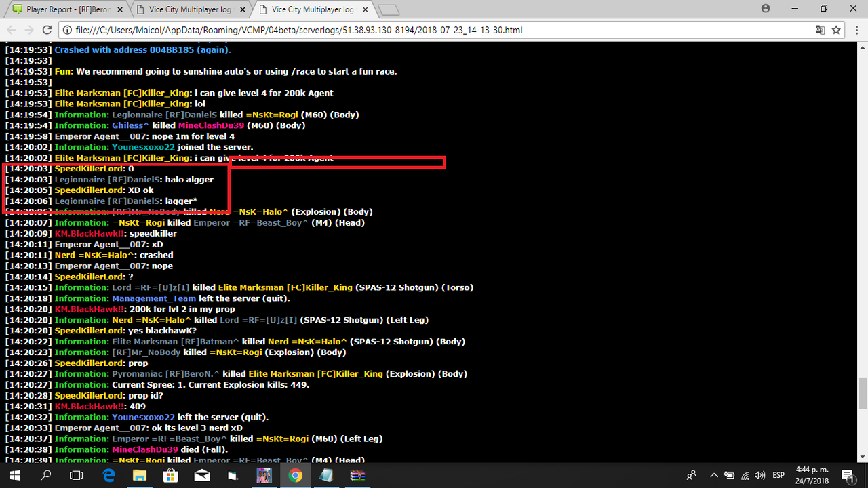Click 'Fun: We recommend going to sunshine auto's' line
This screenshot has height=488, width=868.
pyautogui.click(x=226, y=71)
